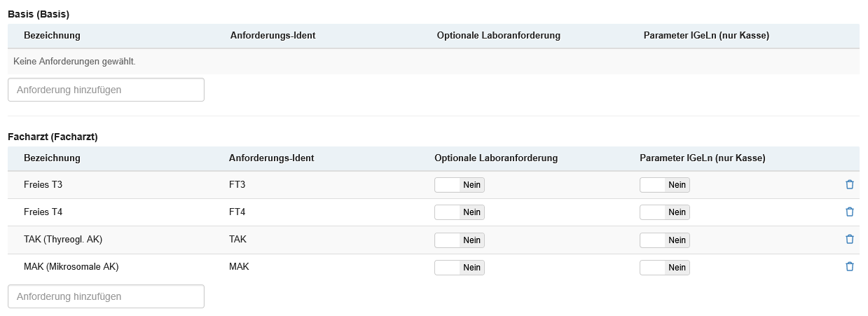Delete the Freies T3 row
The width and height of the screenshot is (868, 316).
tap(850, 184)
